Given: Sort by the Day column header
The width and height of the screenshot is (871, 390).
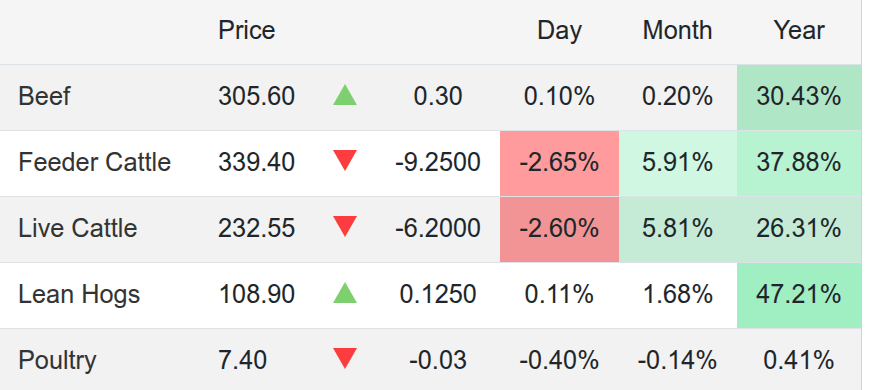Looking at the screenshot, I should [x=559, y=31].
